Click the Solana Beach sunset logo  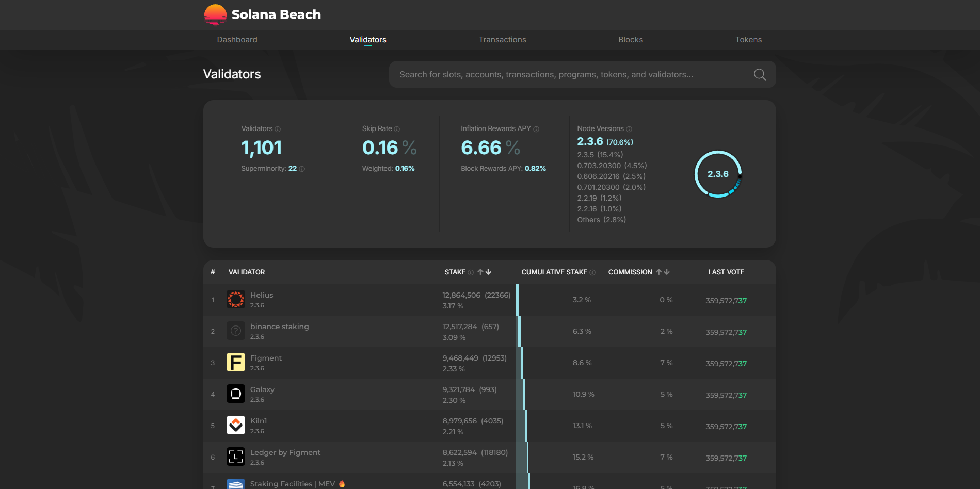[x=215, y=15]
